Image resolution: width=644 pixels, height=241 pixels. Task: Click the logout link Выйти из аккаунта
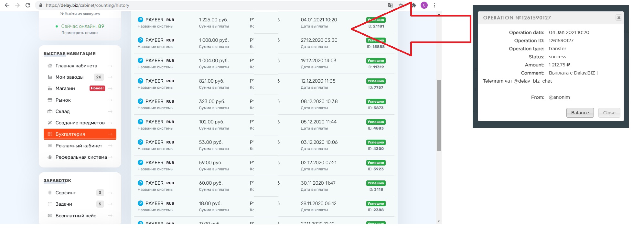[80, 14]
